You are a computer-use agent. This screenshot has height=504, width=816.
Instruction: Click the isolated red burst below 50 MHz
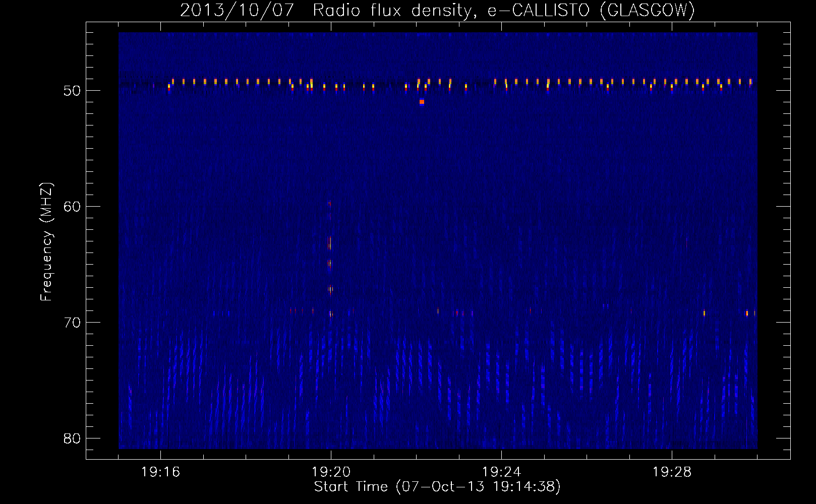pyautogui.click(x=422, y=102)
